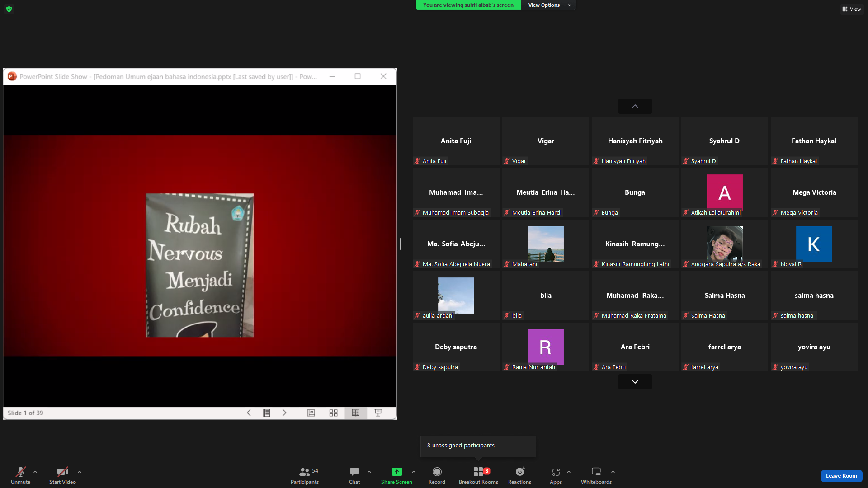Open the Chat panel
868x488 pixels.
tap(354, 475)
